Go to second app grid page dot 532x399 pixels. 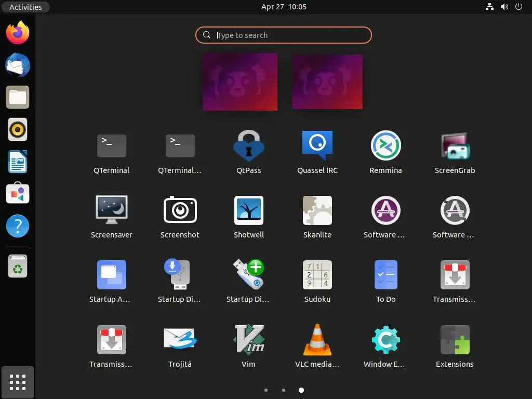coord(284,390)
